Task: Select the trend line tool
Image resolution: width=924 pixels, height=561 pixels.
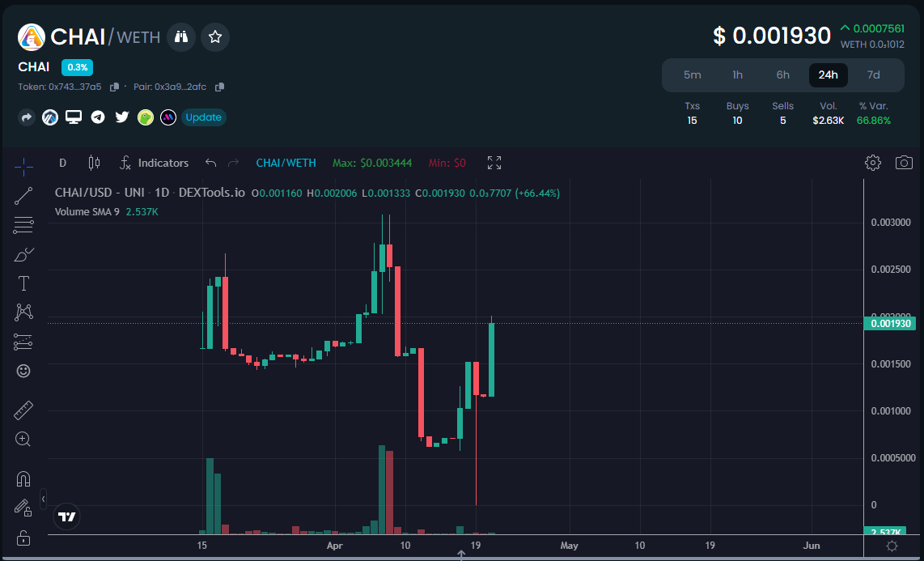Action: click(x=23, y=196)
